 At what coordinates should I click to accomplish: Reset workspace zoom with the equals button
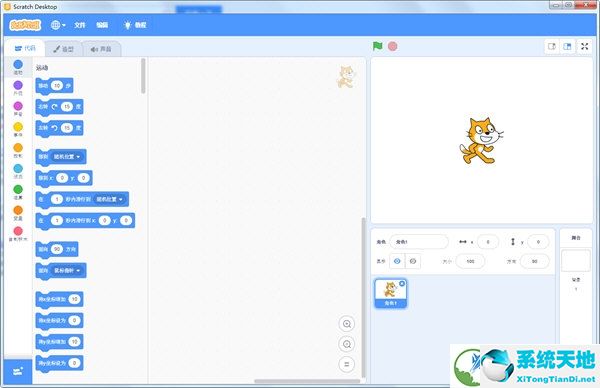[x=347, y=364]
